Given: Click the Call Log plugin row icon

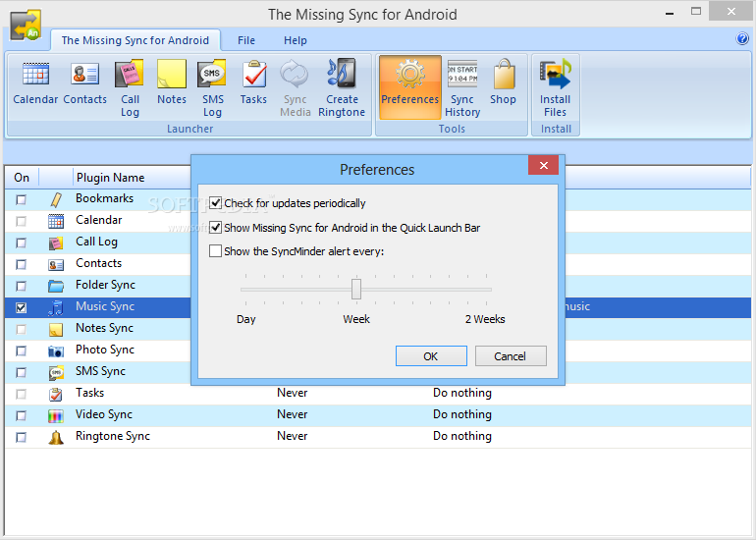Looking at the screenshot, I should click(x=56, y=243).
